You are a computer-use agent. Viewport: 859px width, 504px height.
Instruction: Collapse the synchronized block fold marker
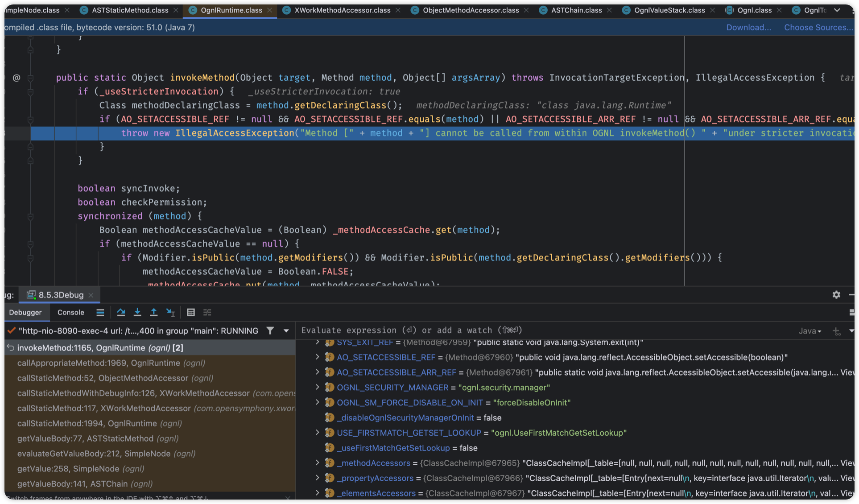coord(30,217)
